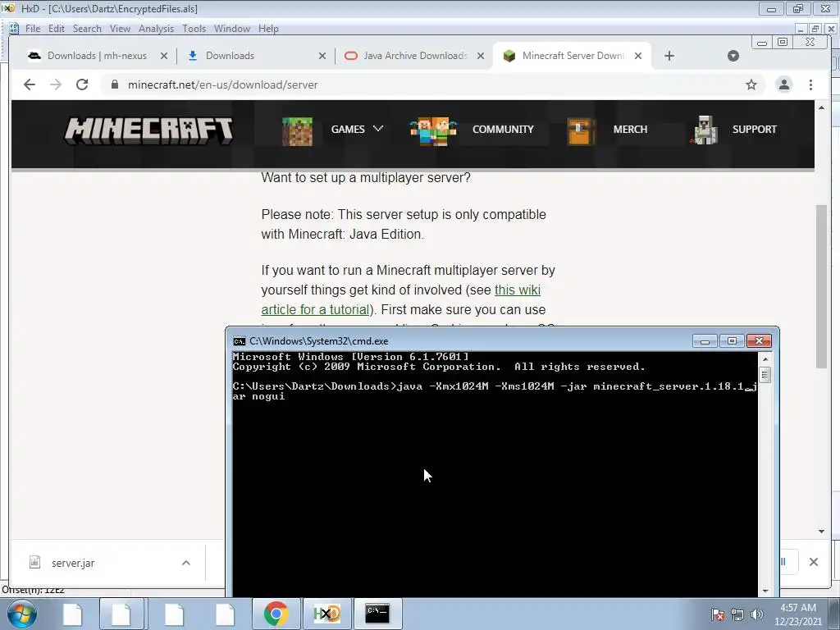Close the Java Archive Downloads tab

tap(481, 56)
